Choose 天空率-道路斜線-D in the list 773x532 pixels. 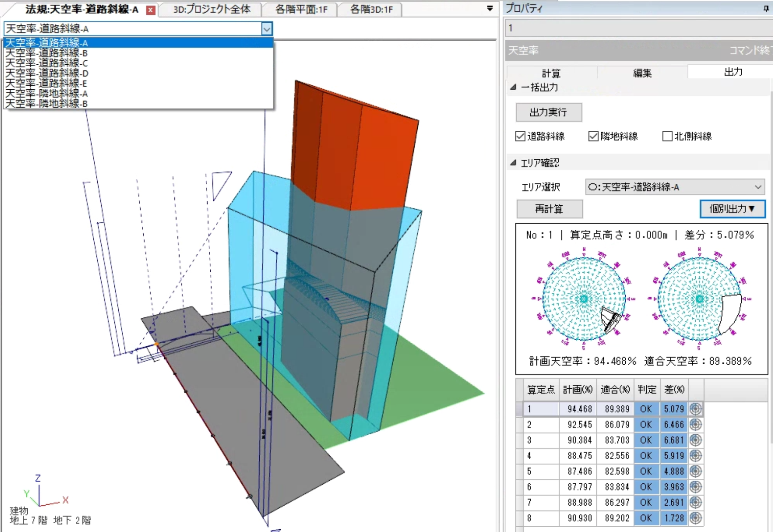(138, 73)
